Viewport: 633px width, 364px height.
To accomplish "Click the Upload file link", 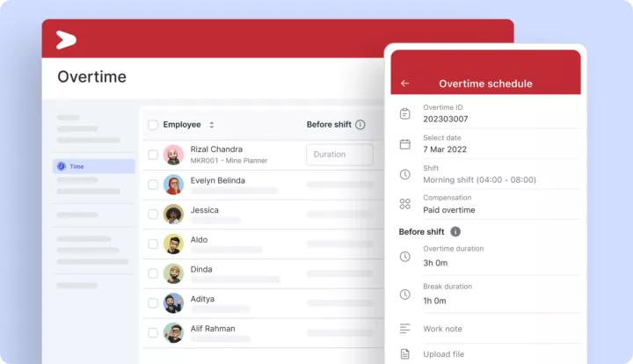I will click(444, 354).
